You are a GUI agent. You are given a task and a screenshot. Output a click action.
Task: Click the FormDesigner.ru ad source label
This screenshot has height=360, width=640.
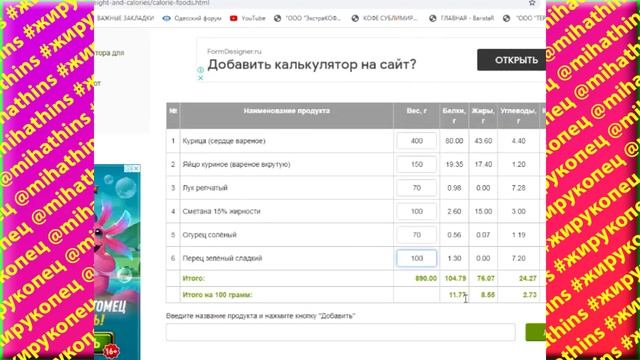[x=234, y=51]
